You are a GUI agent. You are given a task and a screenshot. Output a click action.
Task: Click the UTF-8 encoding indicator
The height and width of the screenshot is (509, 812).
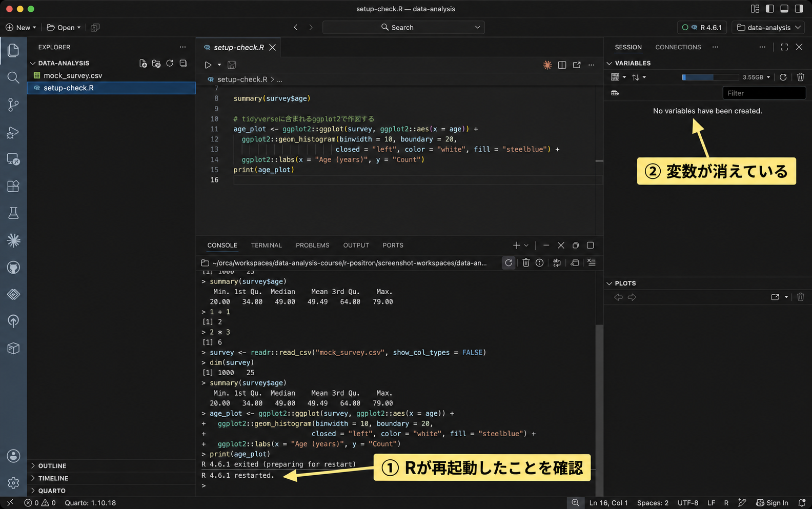point(688,503)
